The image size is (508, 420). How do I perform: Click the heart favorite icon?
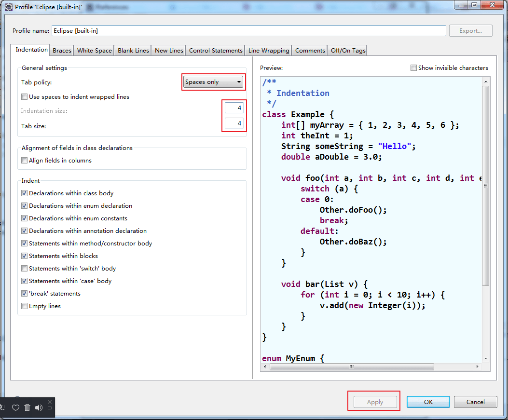click(16, 407)
